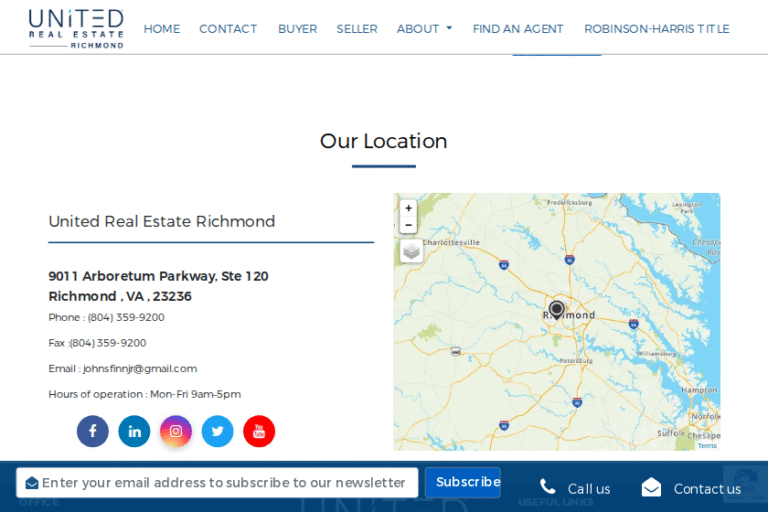The image size is (768, 512).
Task: Zoom in on the map
Action: tap(408, 208)
